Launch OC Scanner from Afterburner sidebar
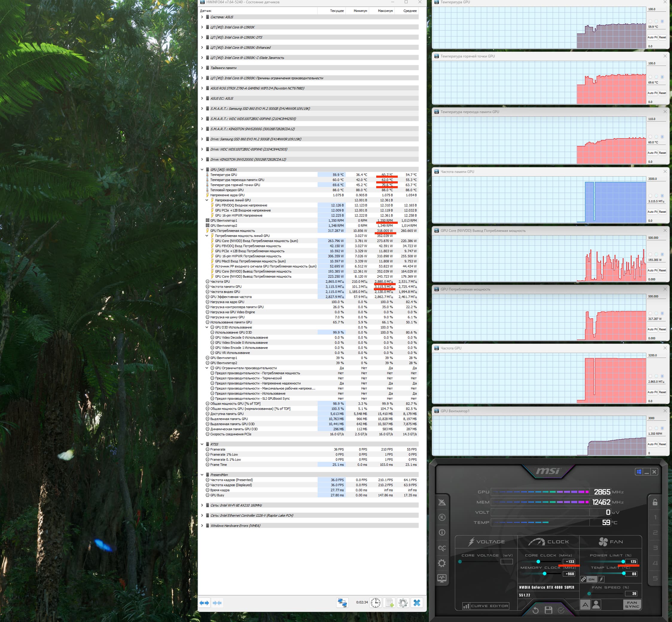The width and height of the screenshot is (672, 622). coord(442,548)
